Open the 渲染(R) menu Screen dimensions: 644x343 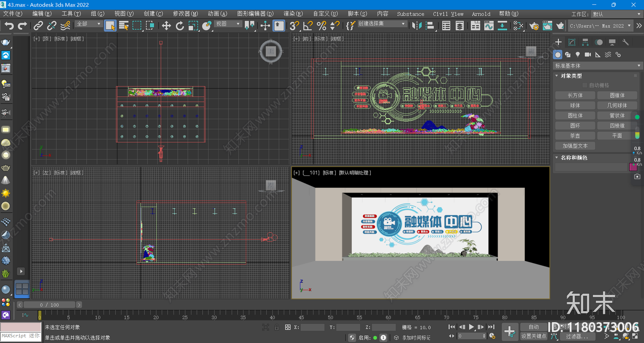(x=293, y=14)
